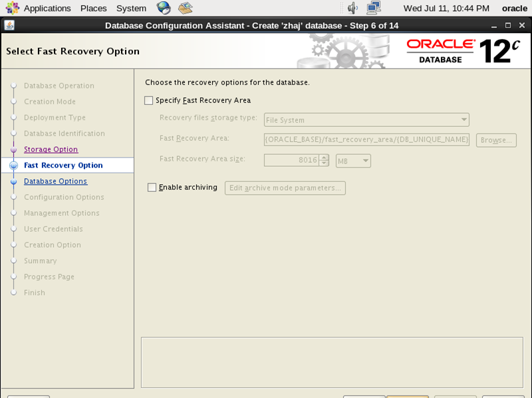Click the Fast Recovery Option step bullet

click(x=13, y=165)
